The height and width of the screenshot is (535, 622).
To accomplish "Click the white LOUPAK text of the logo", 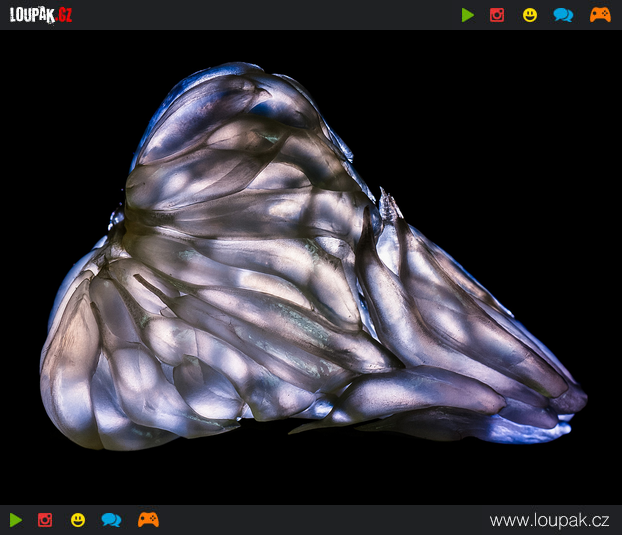I will point(32,15).
